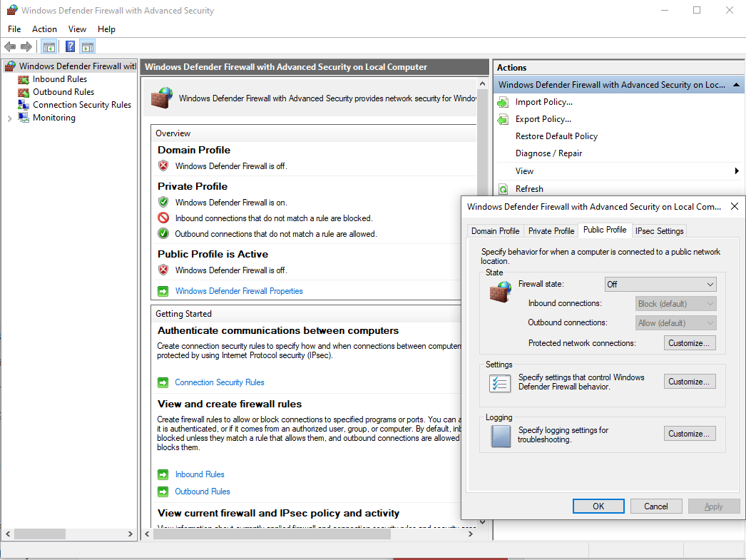Click the Import Policy icon in Actions
This screenshot has height=560, width=746.
point(503,102)
